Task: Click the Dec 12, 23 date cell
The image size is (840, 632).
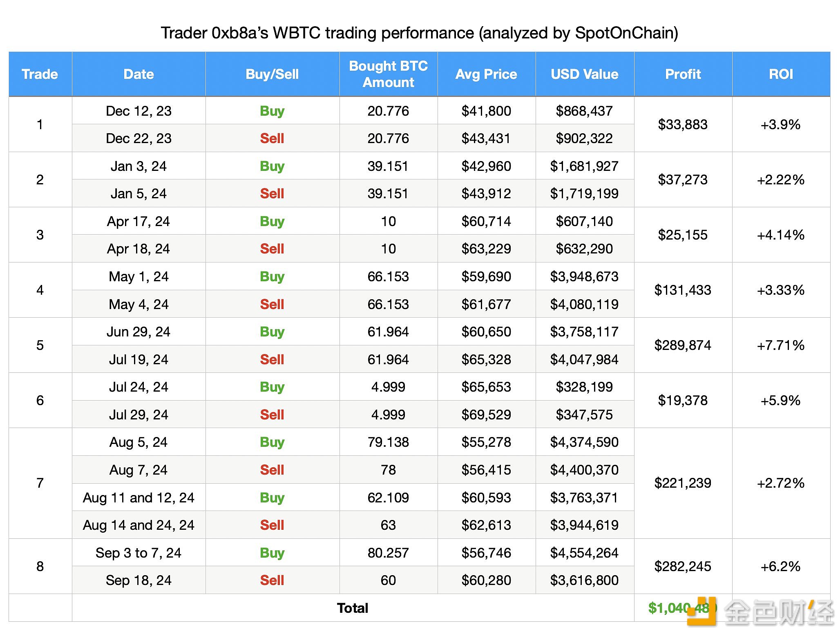Action: coord(139,111)
